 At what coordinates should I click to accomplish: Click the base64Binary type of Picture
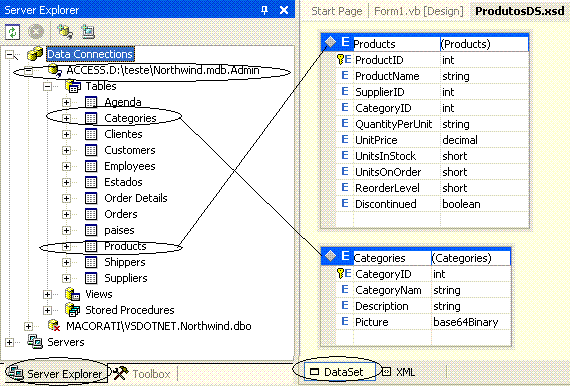(466, 322)
